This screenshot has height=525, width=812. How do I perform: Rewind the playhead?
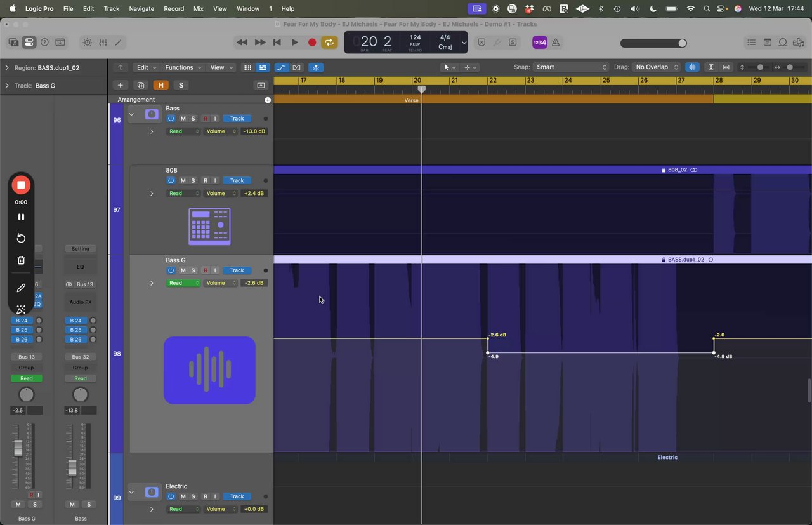pos(242,43)
